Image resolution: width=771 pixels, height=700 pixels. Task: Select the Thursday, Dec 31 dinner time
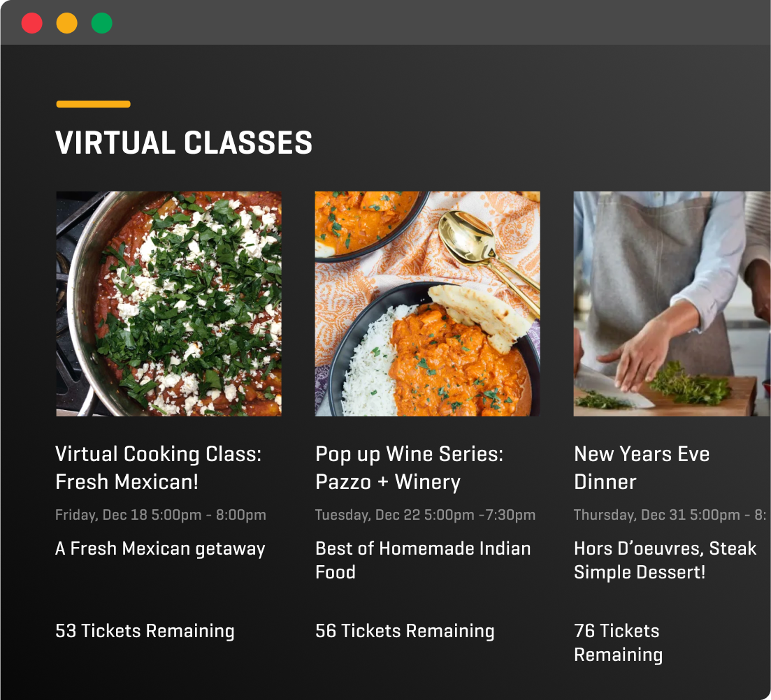(x=670, y=515)
